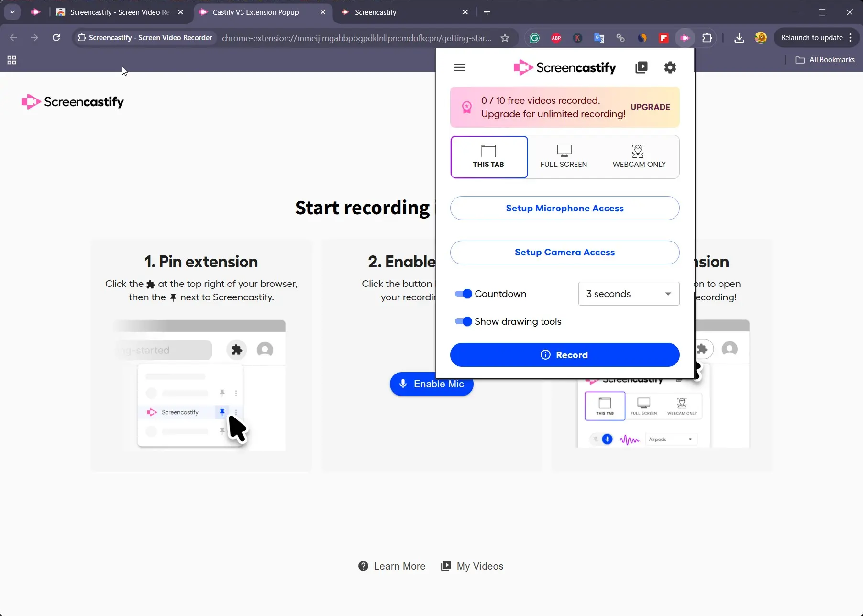The image size is (863, 616).
Task: Click the Grammarly extension icon
Action: pos(534,38)
